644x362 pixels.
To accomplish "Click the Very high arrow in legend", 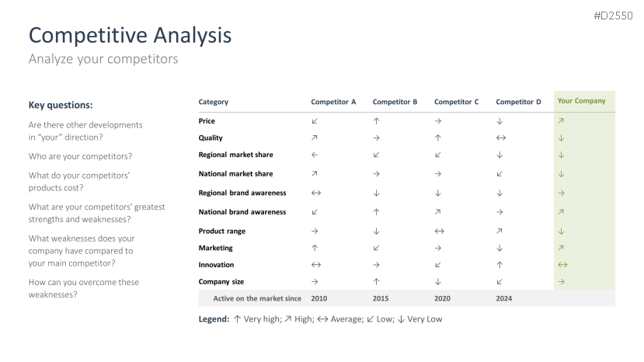I will 237,319.
